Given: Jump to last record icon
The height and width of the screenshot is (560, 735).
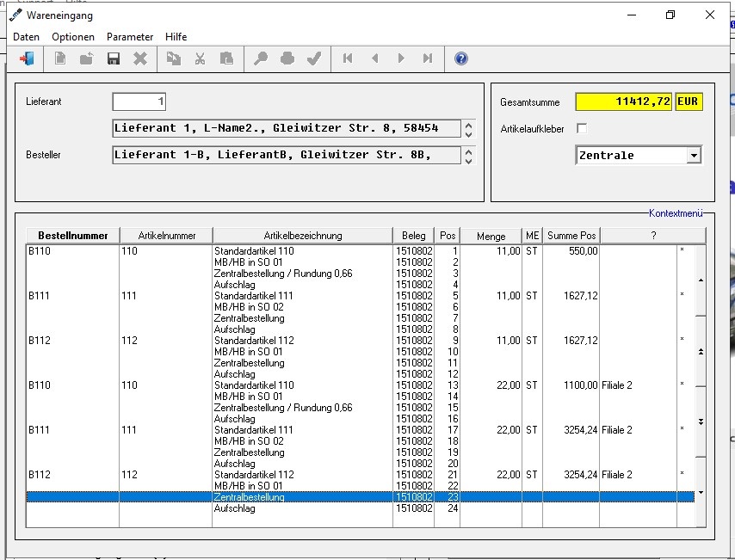Looking at the screenshot, I should pos(428,58).
